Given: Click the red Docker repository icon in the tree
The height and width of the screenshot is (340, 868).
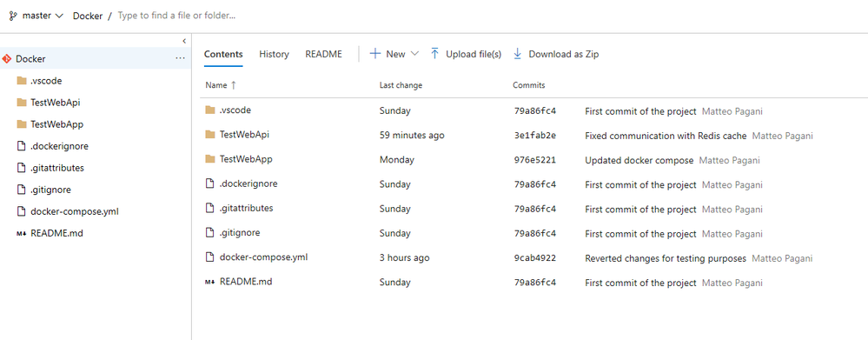Looking at the screenshot, I should pyautogui.click(x=7, y=59).
